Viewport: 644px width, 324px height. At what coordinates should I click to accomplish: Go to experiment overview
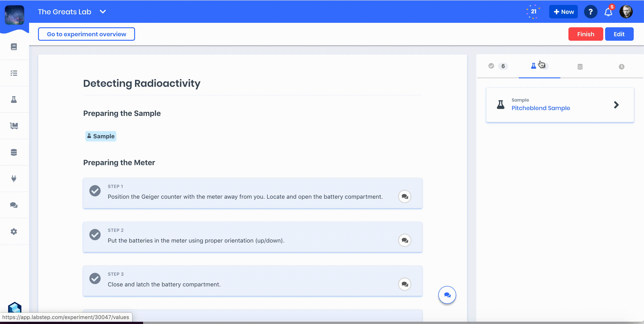pyautogui.click(x=87, y=34)
